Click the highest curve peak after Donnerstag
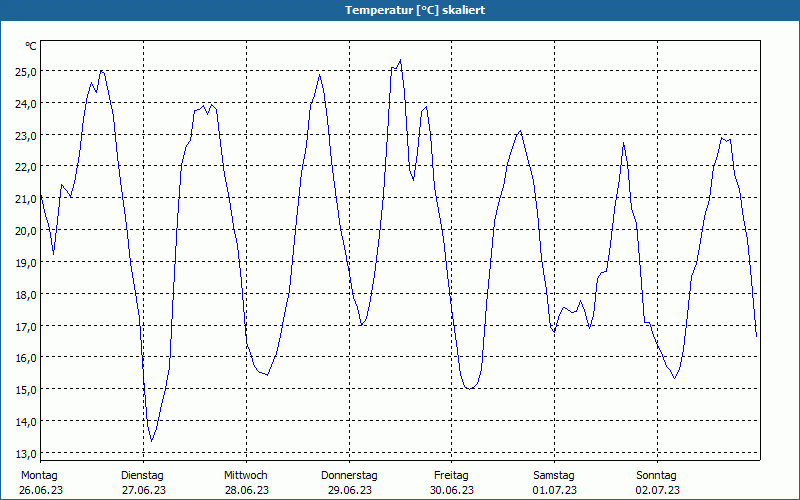Viewport: 800px width, 500px height. coord(400,60)
